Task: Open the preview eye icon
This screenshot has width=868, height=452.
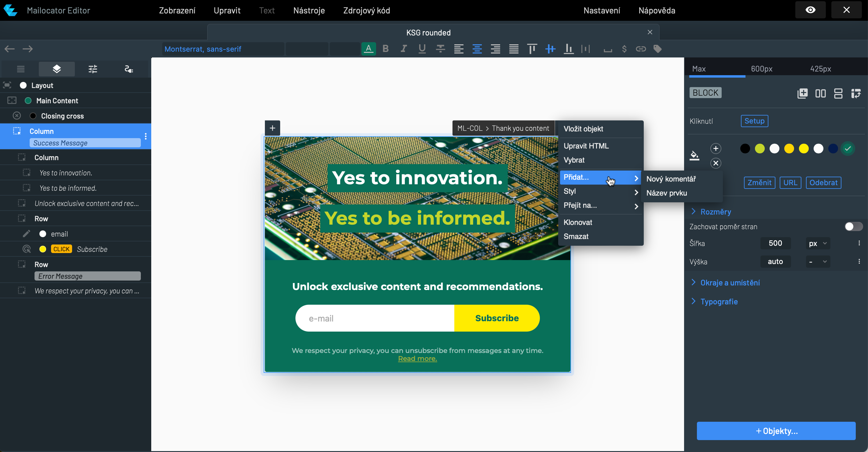Action: [810, 10]
